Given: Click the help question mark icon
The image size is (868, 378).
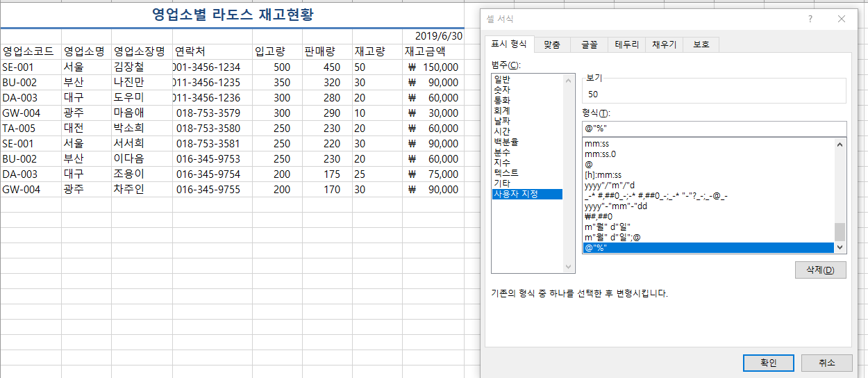Looking at the screenshot, I should [x=810, y=19].
